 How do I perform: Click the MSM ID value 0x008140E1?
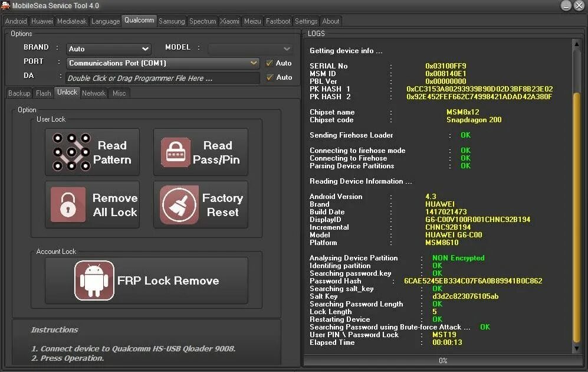pyautogui.click(x=445, y=74)
